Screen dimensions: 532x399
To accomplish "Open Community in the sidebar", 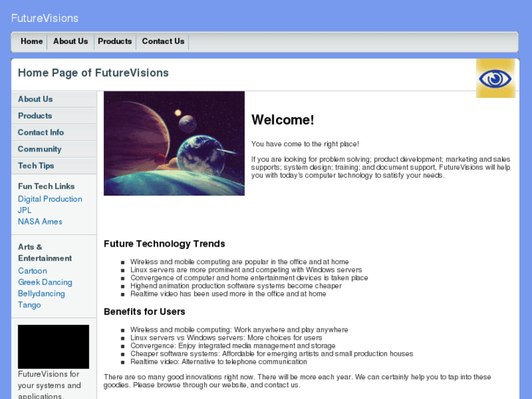I will [x=54, y=149].
